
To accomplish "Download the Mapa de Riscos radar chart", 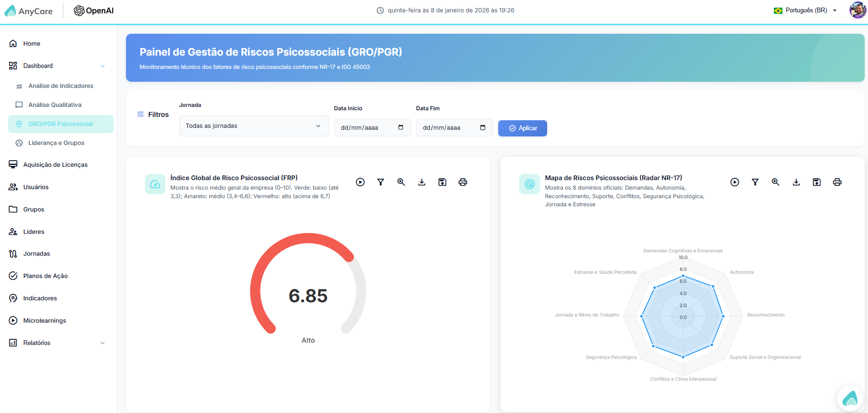I will coord(796,182).
